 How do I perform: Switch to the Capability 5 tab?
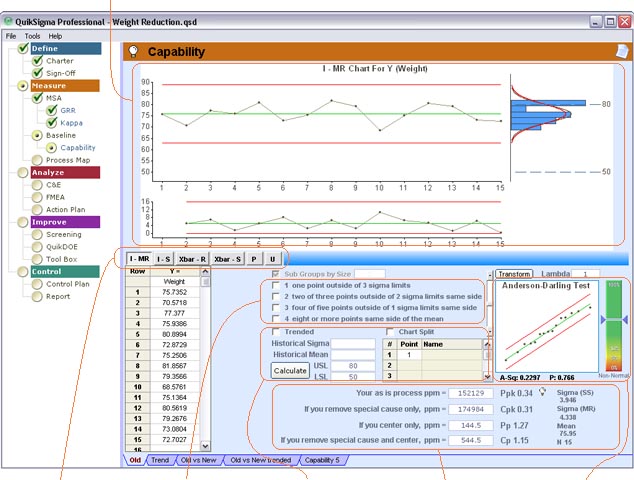pyautogui.click(x=322, y=460)
